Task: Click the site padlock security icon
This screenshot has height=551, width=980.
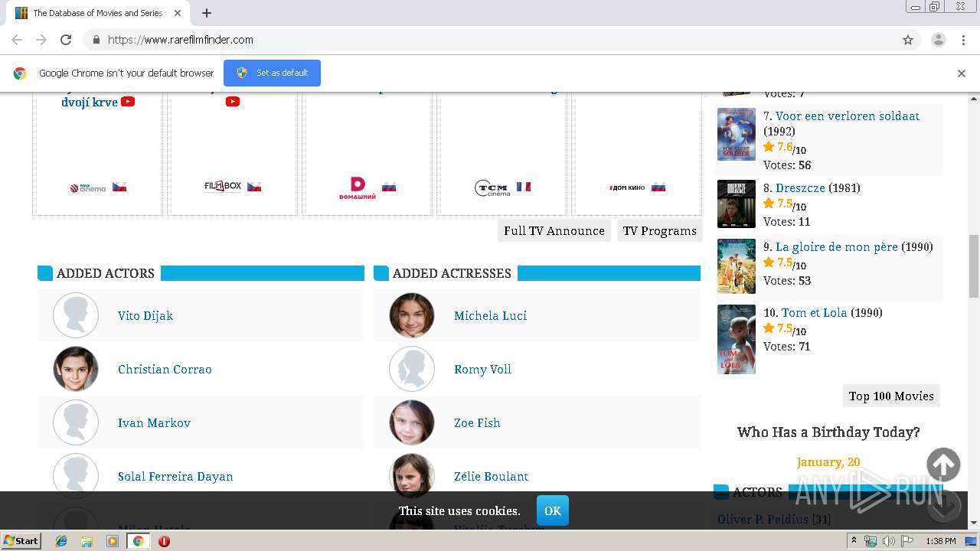Action: pyautogui.click(x=96, y=40)
